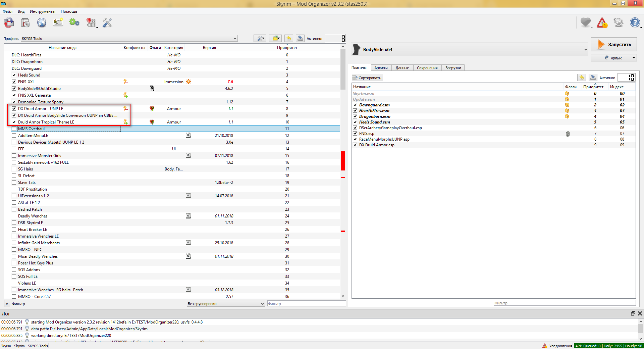Viewport: 644px width, 349px height.
Task: Close the Лог panel
Action: (x=640, y=313)
